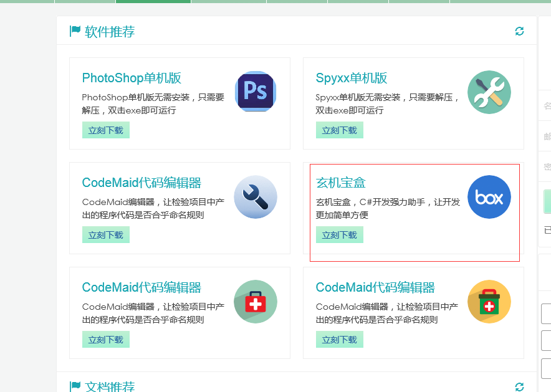Refresh the 软件推荐 section
Screen dimensions: 551x392
(519, 31)
